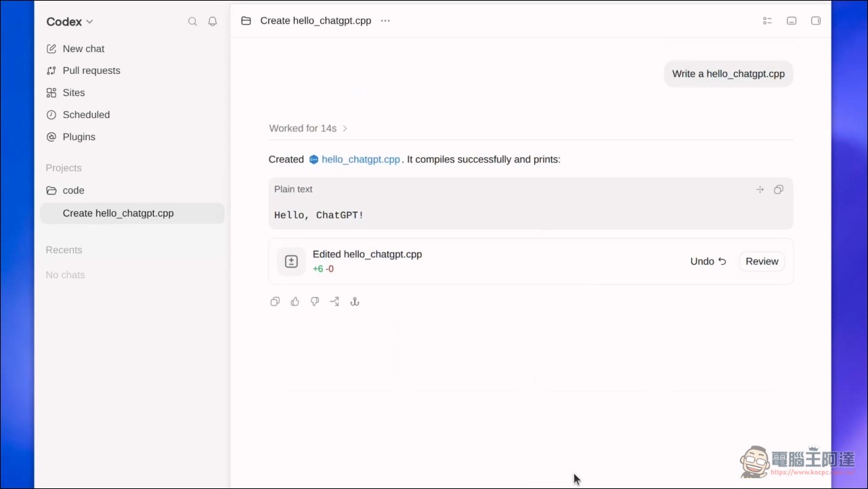The width and height of the screenshot is (868, 489).
Task: Click the share arrow icon under the response
Action: [x=334, y=301]
